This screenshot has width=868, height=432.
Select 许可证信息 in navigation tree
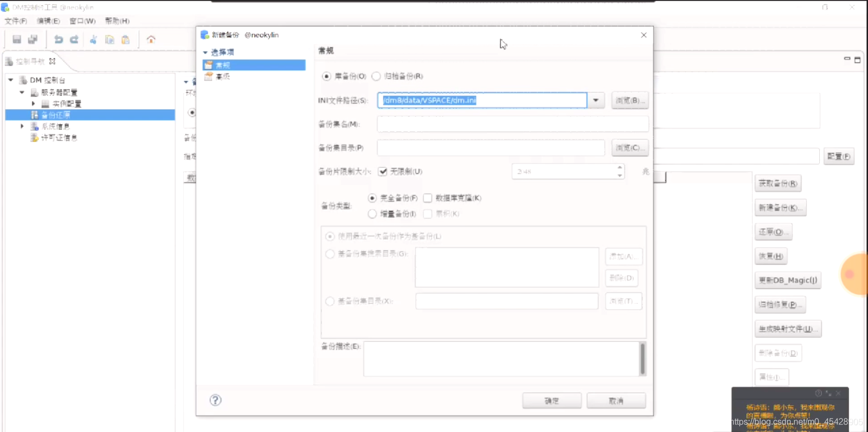[x=59, y=138]
